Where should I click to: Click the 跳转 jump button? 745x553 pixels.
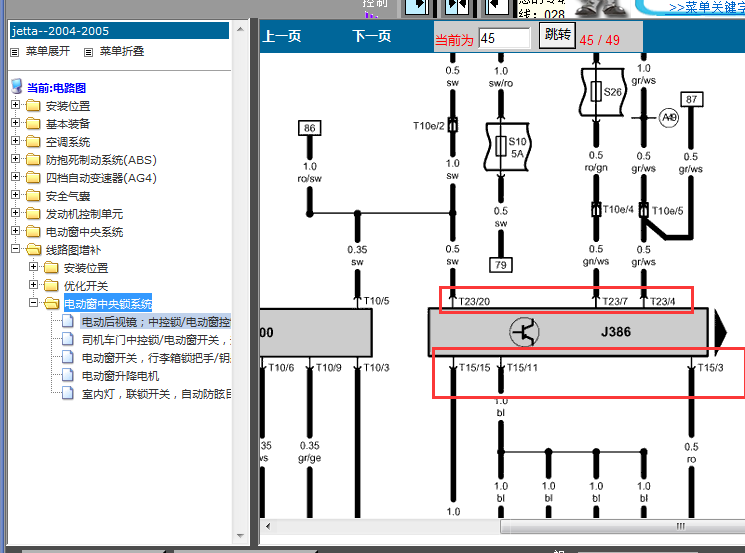point(557,35)
